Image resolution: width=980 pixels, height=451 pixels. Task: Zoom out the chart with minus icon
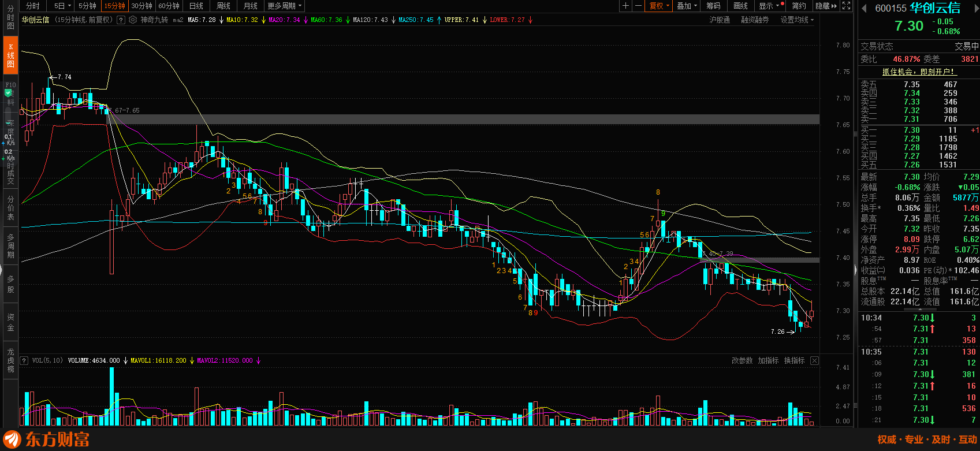pos(638,6)
